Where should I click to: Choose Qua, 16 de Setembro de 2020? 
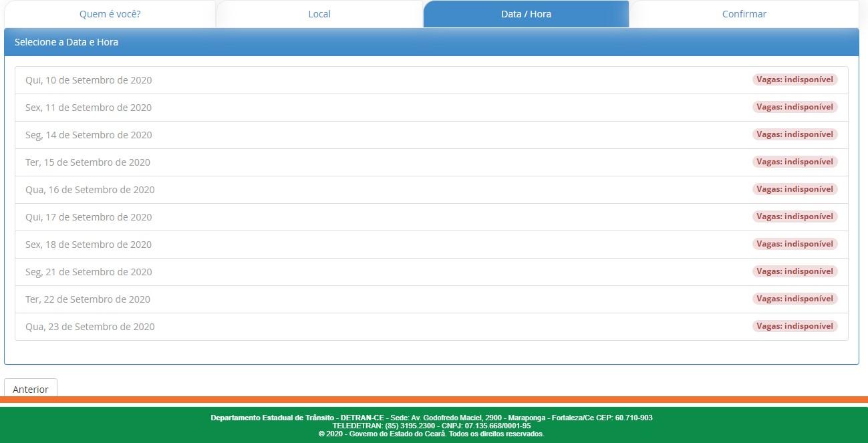[x=90, y=190]
